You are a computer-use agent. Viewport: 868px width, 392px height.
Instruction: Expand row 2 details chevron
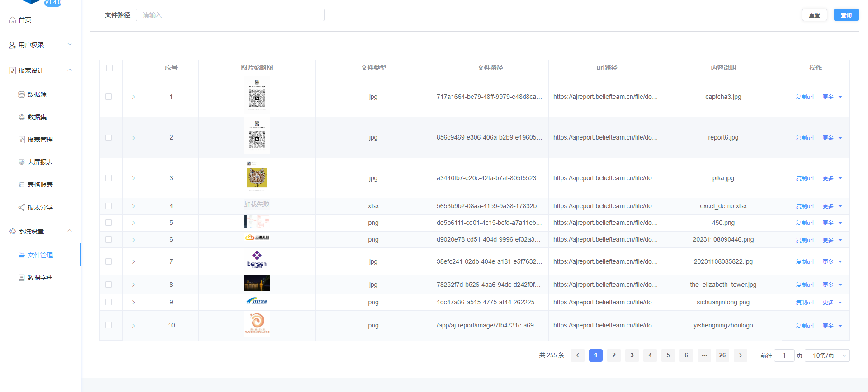tap(133, 138)
